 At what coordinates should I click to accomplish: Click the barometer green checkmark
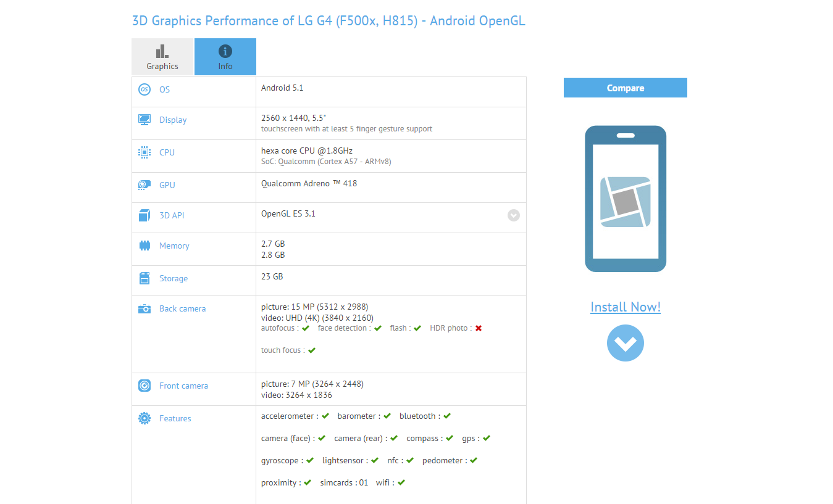(x=387, y=416)
